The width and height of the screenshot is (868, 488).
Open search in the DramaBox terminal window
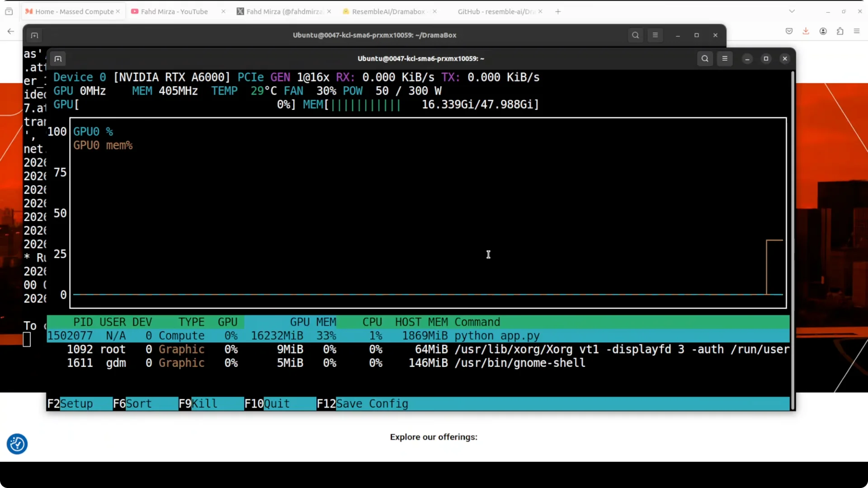635,35
